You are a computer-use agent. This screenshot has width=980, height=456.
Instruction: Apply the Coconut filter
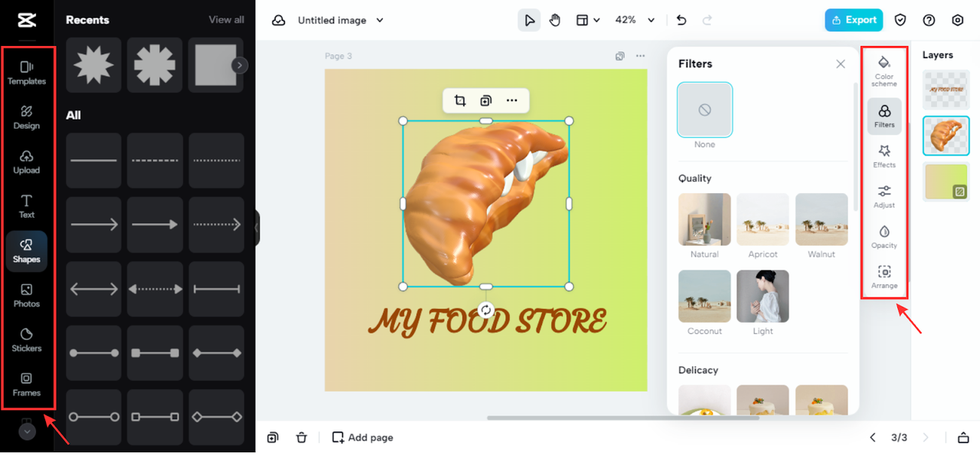[704, 296]
